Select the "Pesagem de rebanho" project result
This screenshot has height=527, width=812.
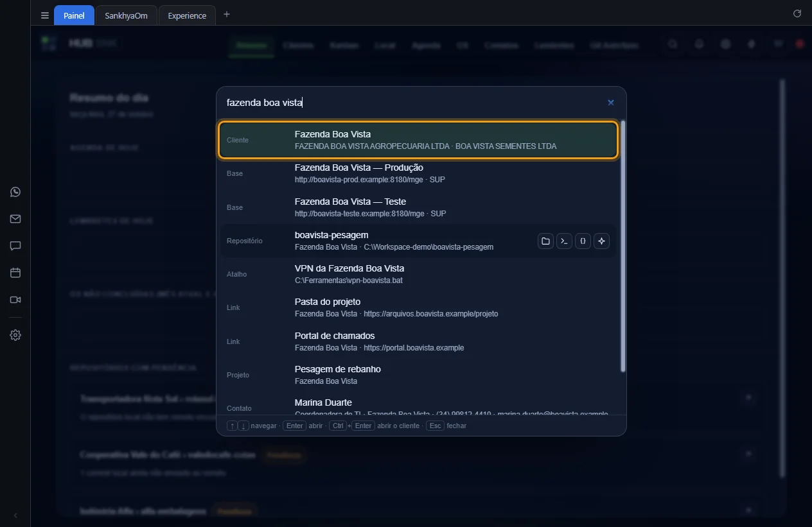(418, 375)
